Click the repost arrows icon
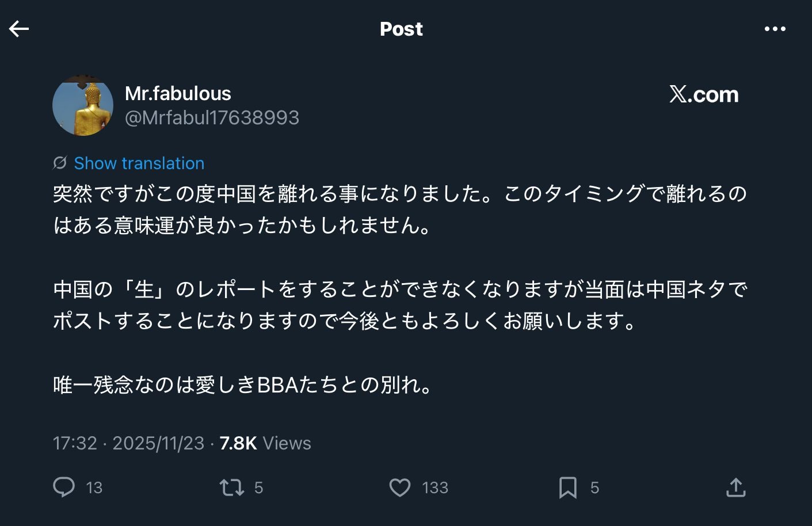Screen dimensions: 812x526 click(x=231, y=487)
